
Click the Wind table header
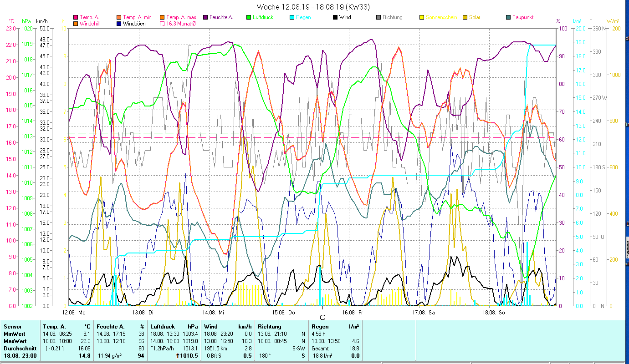tap(211, 326)
